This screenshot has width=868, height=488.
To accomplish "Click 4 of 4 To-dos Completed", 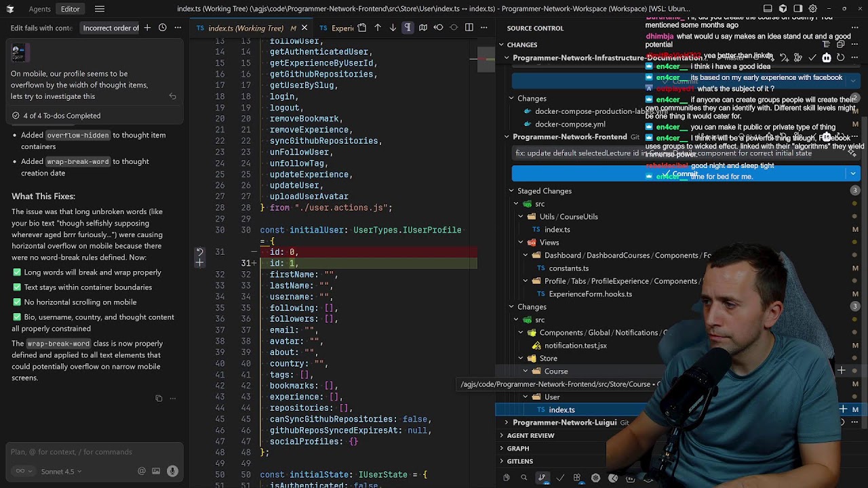I will (x=62, y=115).
